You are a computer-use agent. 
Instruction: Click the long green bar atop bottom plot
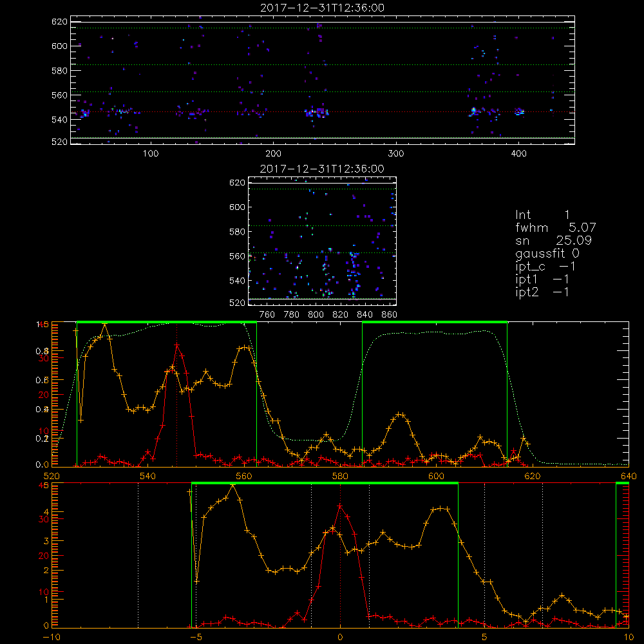[x=325, y=484]
